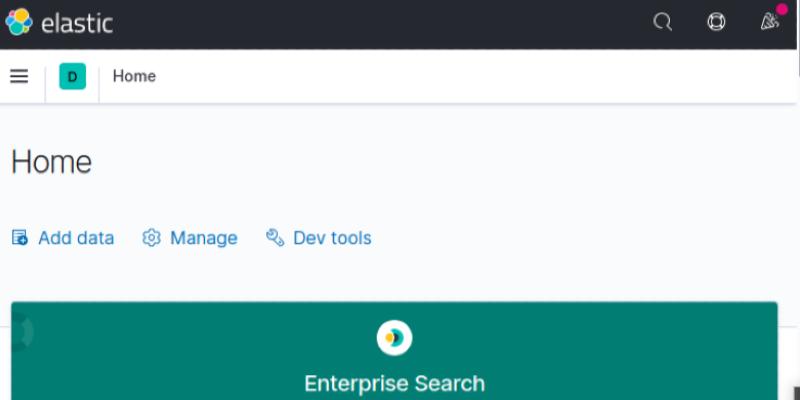800x400 pixels.
Task: Click the "elastic" wordmark text
Action: tap(77, 22)
